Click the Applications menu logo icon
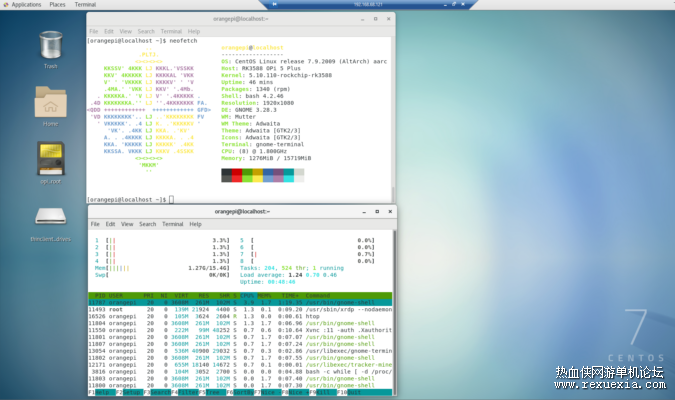 [6, 4]
